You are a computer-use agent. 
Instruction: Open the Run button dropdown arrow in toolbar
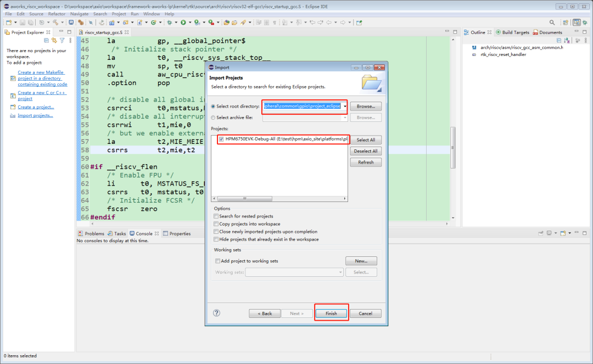[x=189, y=23]
